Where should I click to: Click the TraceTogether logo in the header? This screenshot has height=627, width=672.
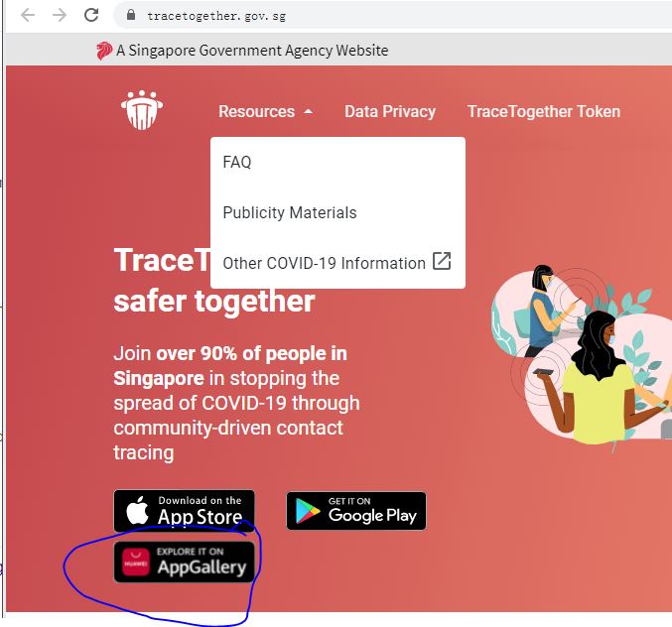click(x=142, y=110)
